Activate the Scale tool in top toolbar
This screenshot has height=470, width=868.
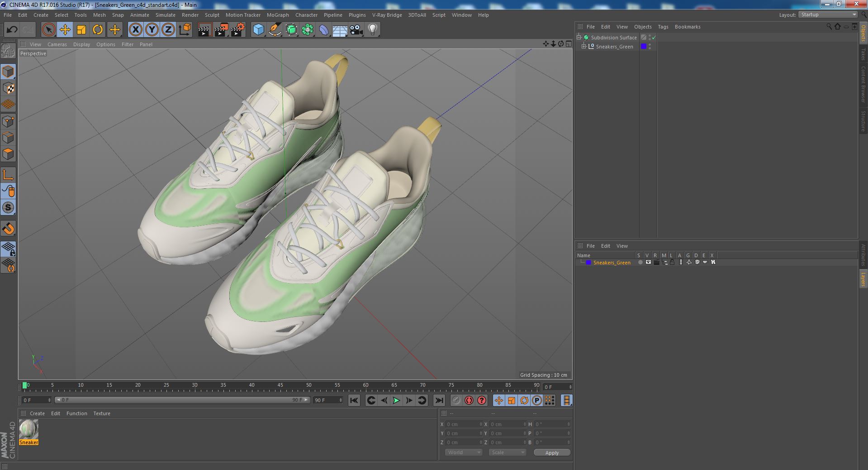[x=81, y=30]
